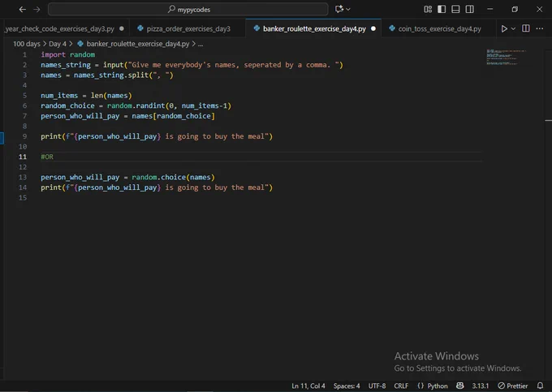The width and height of the screenshot is (552, 392).
Task: Select encoding via "UTF-8" status item
Action: tap(377, 386)
